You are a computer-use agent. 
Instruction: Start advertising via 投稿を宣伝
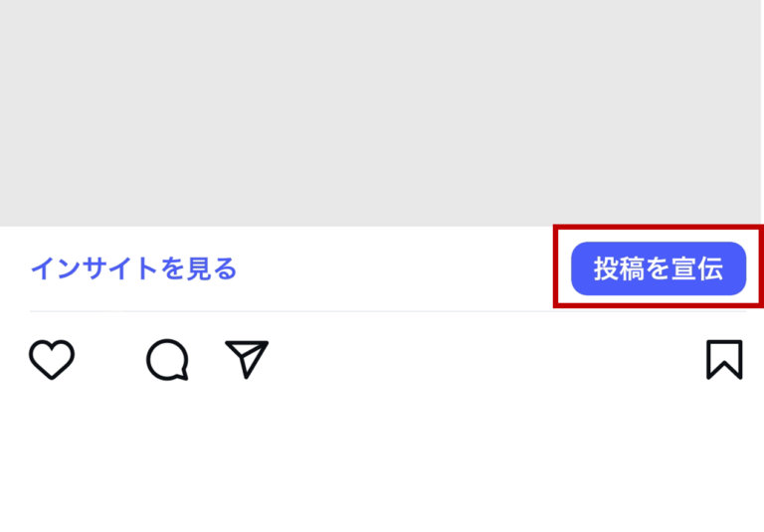659,268
